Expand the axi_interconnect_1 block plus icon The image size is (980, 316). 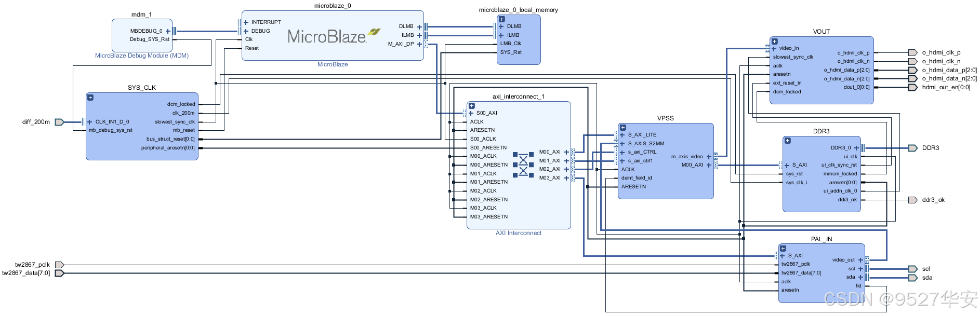472,106
